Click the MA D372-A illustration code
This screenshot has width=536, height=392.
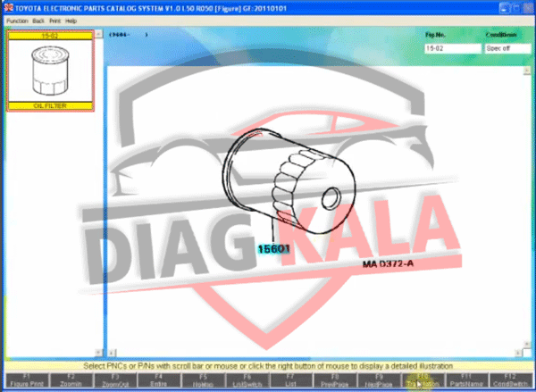pyautogui.click(x=388, y=263)
